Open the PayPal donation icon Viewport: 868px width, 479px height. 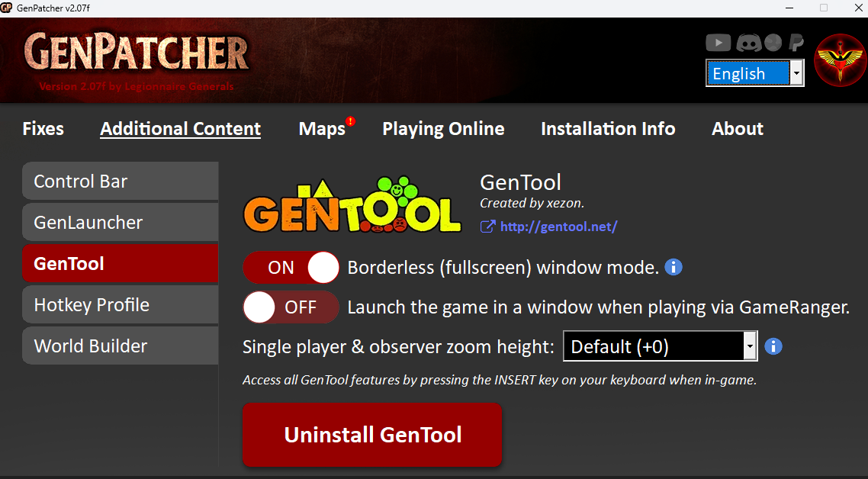click(x=796, y=43)
